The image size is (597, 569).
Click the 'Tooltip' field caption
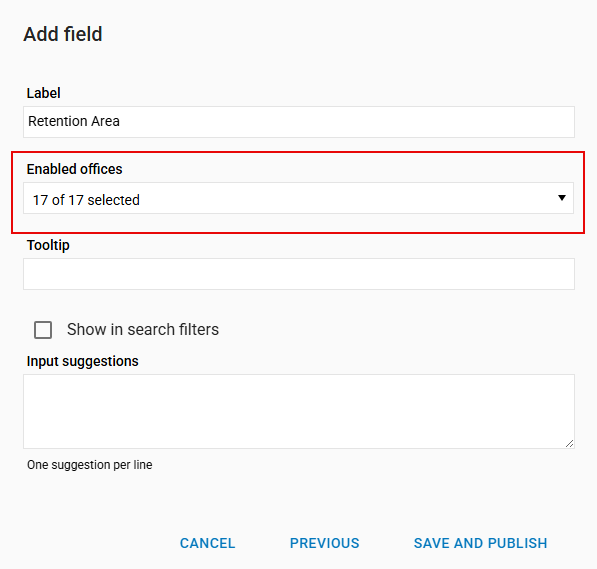[48, 245]
